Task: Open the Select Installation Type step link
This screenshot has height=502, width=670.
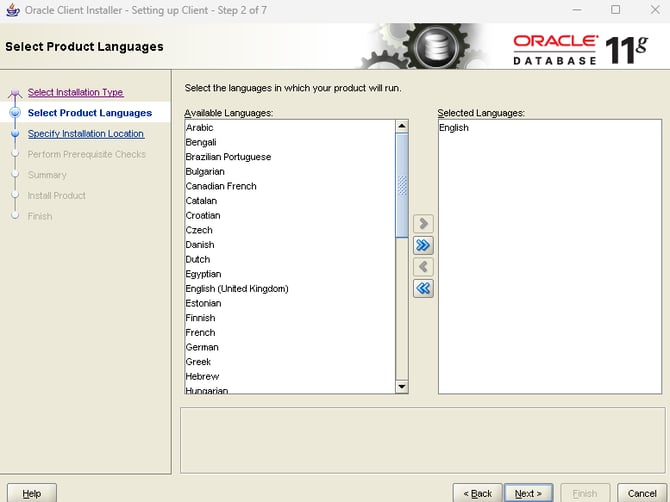Action: pyautogui.click(x=75, y=93)
